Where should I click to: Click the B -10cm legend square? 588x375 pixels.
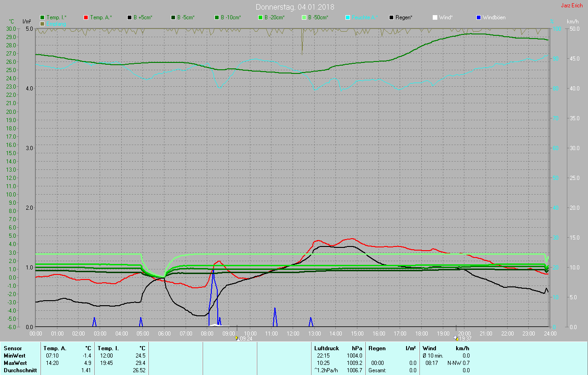pyautogui.click(x=217, y=17)
